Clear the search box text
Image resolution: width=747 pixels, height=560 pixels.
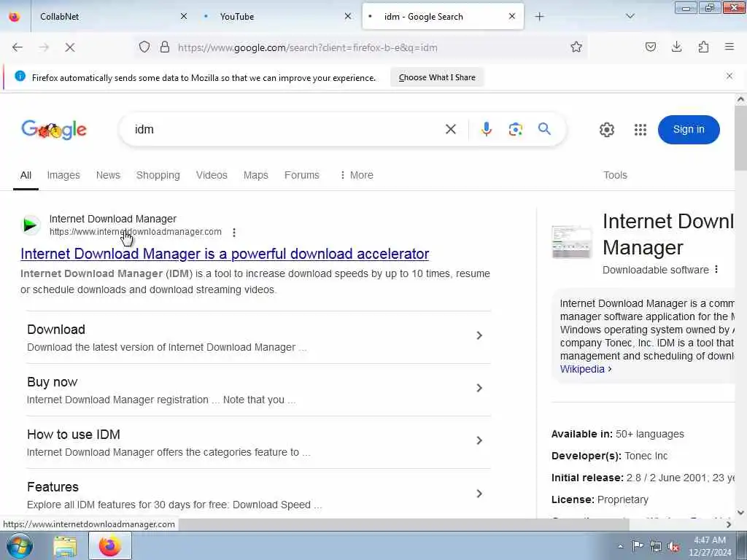click(x=451, y=129)
